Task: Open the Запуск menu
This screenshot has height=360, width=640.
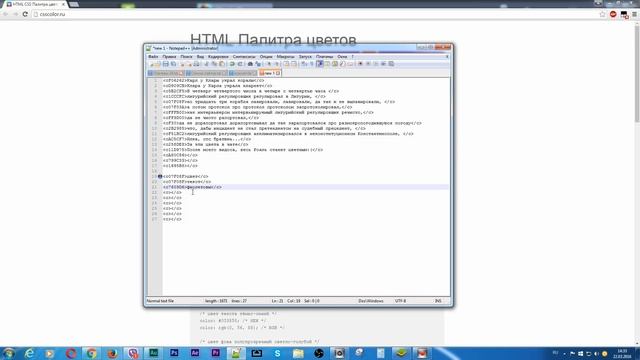Action: click(305, 57)
